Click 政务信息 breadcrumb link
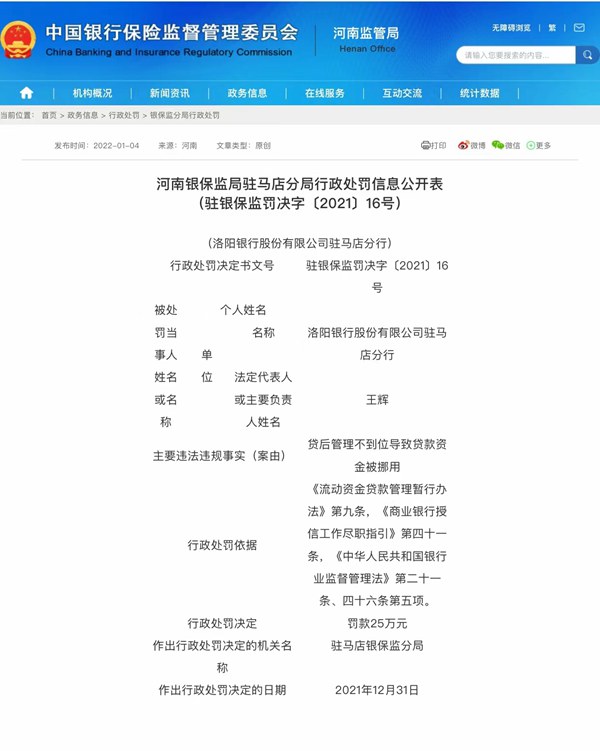This screenshot has height=751, width=600. [x=83, y=116]
